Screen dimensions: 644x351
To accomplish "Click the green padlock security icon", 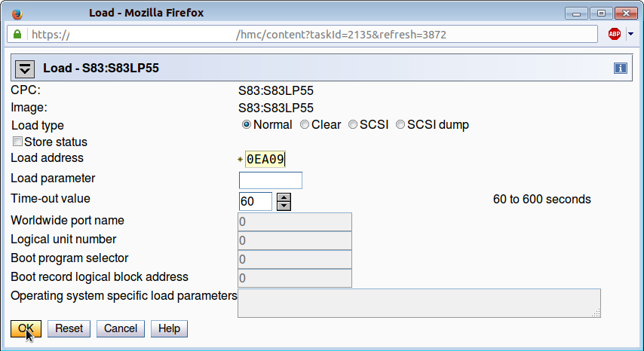I will pyautogui.click(x=17, y=35).
